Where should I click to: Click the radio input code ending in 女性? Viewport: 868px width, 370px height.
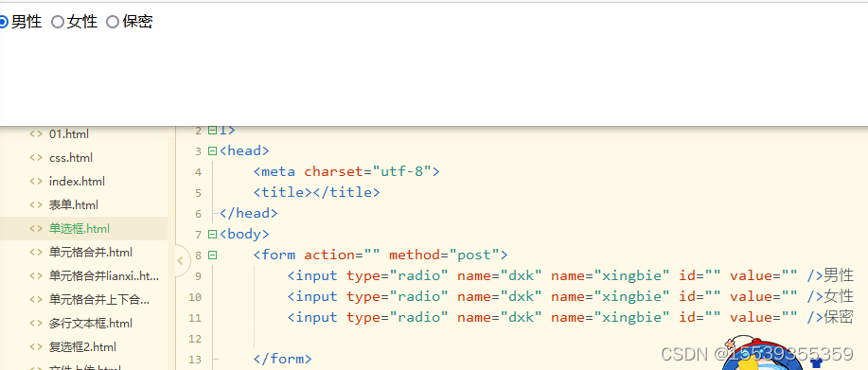tap(570, 296)
